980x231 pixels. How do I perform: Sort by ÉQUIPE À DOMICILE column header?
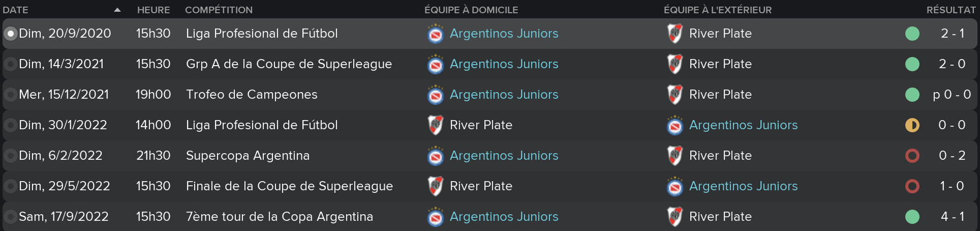tap(471, 10)
